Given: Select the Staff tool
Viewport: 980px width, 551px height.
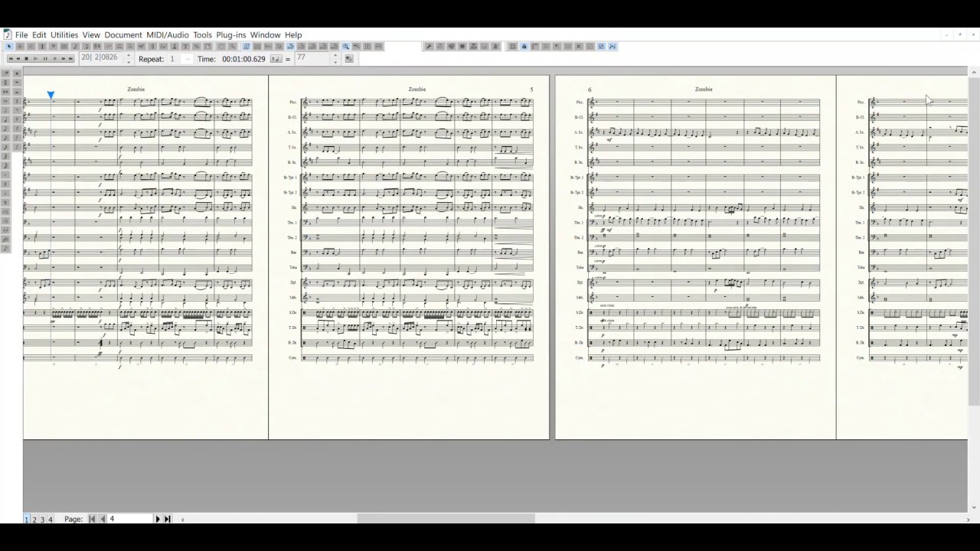Looking at the screenshot, I should pyautogui.click(x=20, y=46).
